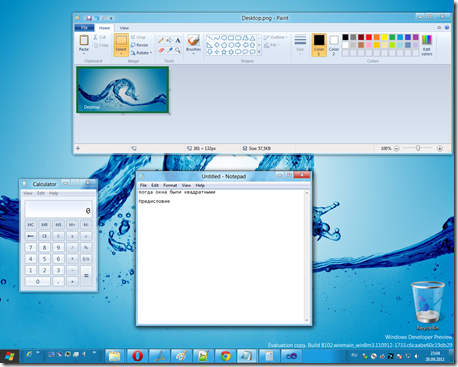Open the Customize Quick Access Toolbar arrow
This screenshot has width=458, height=367.
tap(111, 18)
